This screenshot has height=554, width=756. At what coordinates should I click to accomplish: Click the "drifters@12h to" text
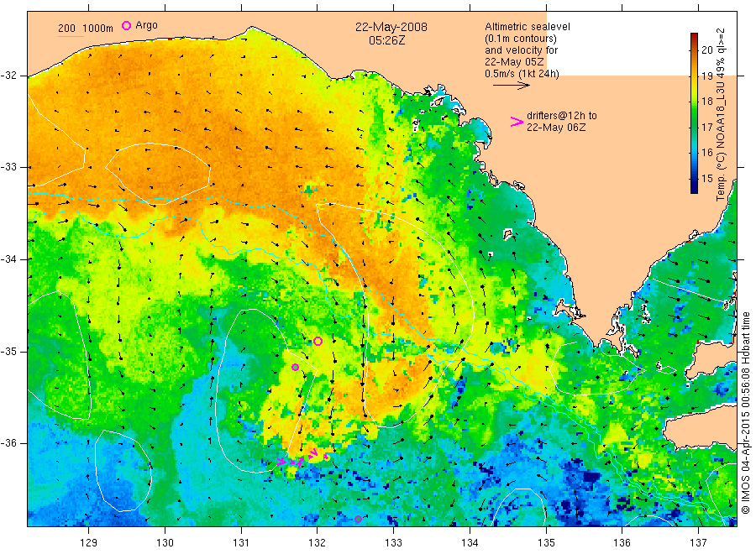coord(562,116)
